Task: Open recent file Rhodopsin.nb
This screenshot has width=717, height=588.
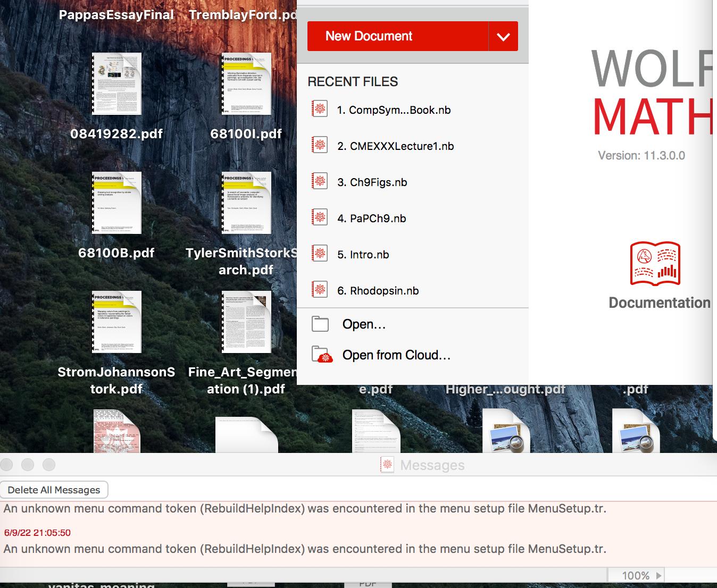Action: (378, 291)
